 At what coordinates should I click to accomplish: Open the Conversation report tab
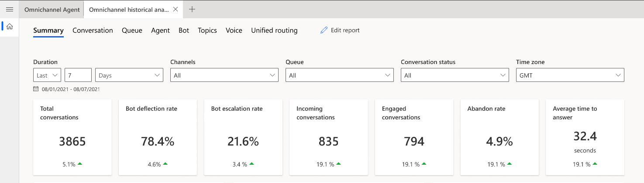[93, 30]
